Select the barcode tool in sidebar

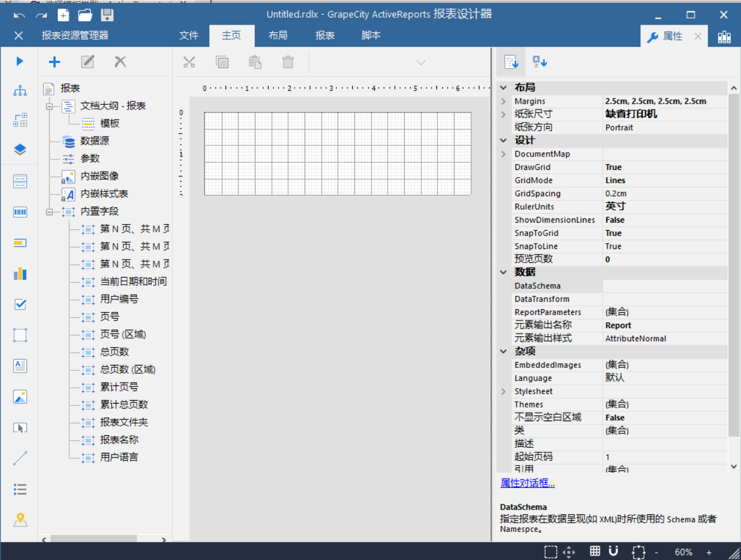tap(20, 211)
